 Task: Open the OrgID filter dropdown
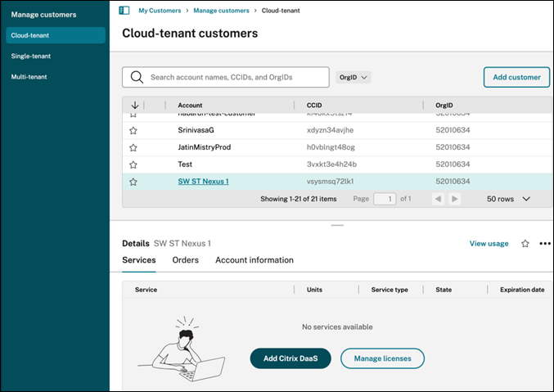(x=354, y=77)
